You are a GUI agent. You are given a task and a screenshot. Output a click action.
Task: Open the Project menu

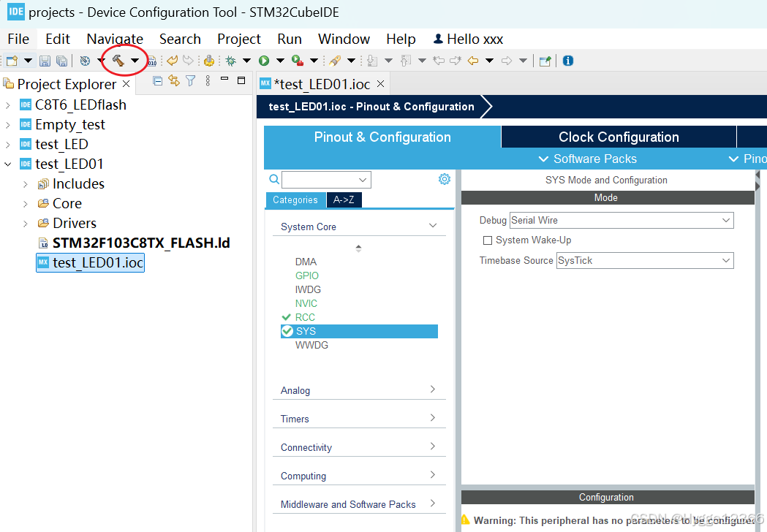point(239,39)
